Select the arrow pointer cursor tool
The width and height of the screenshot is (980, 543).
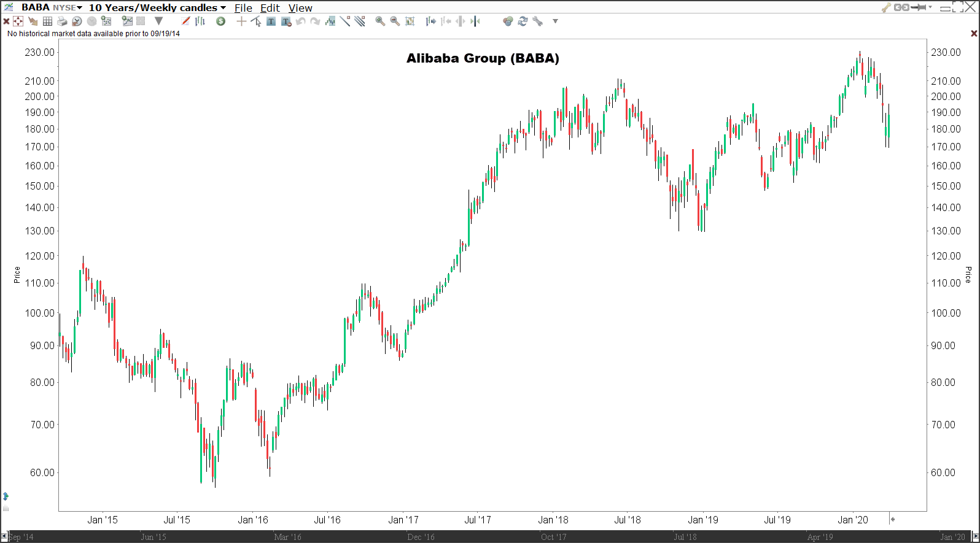click(x=256, y=21)
